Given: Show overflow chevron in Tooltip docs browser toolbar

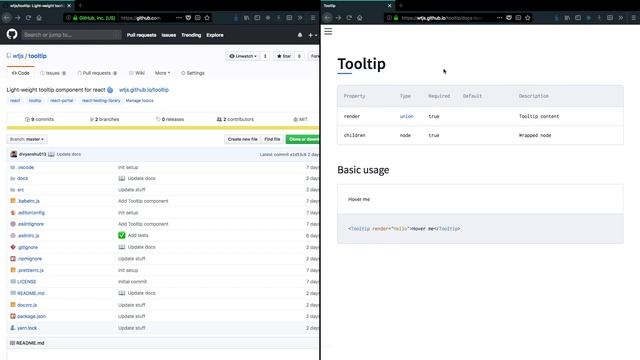Looking at the screenshot, I should coord(621,18).
